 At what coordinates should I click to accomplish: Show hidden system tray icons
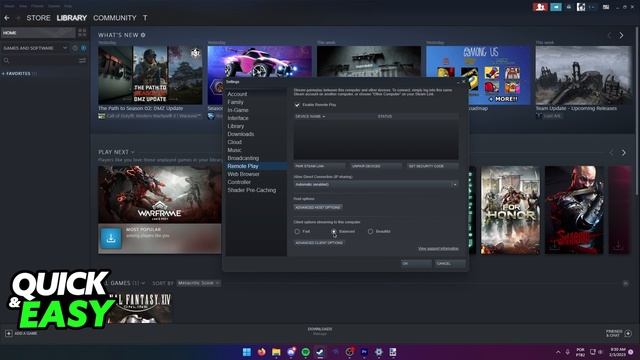point(558,352)
